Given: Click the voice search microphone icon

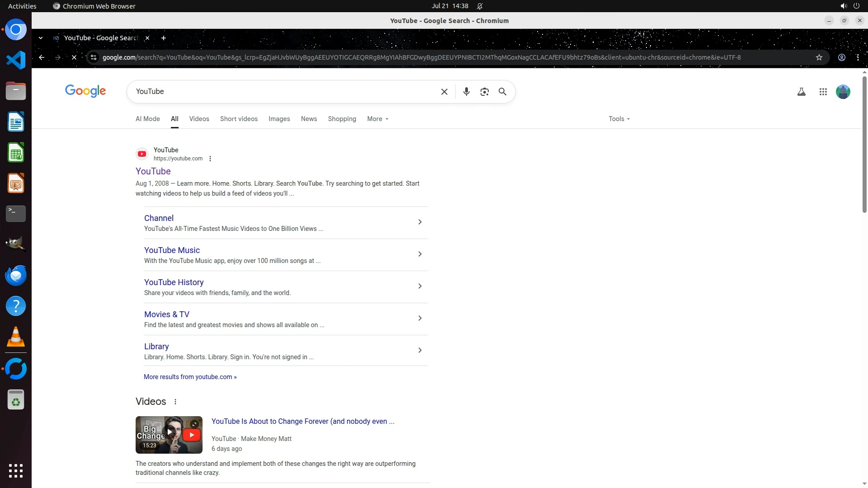Looking at the screenshot, I should [x=466, y=92].
